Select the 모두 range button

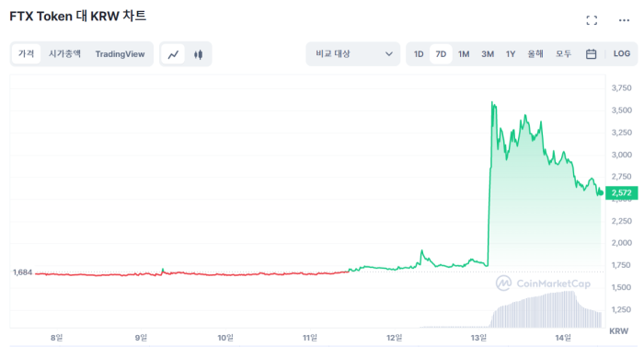pos(563,54)
